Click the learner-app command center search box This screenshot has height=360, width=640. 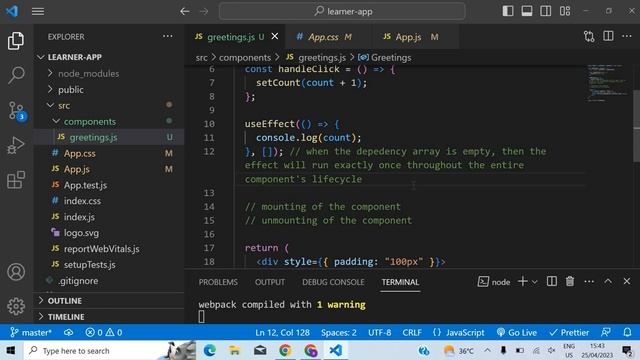click(342, 11)
